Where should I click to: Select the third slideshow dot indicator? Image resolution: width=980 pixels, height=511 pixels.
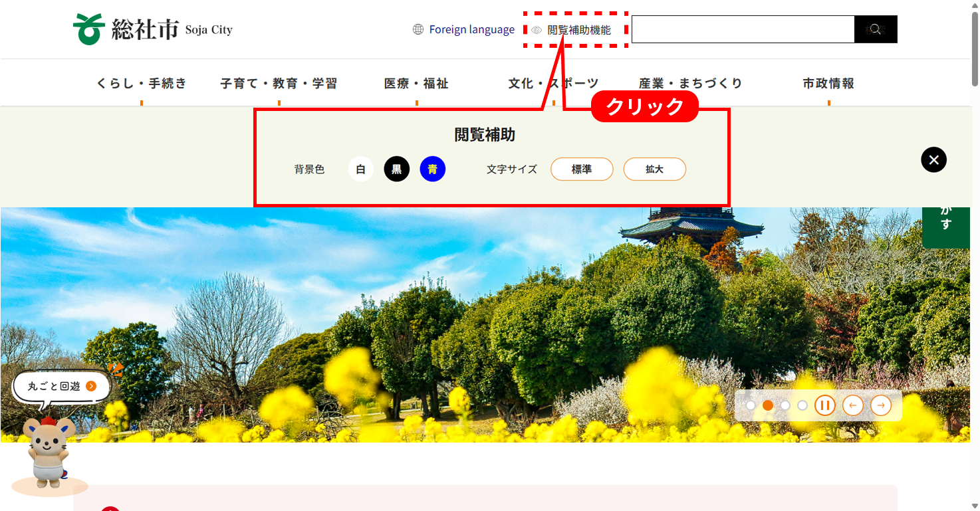[785, 405]
